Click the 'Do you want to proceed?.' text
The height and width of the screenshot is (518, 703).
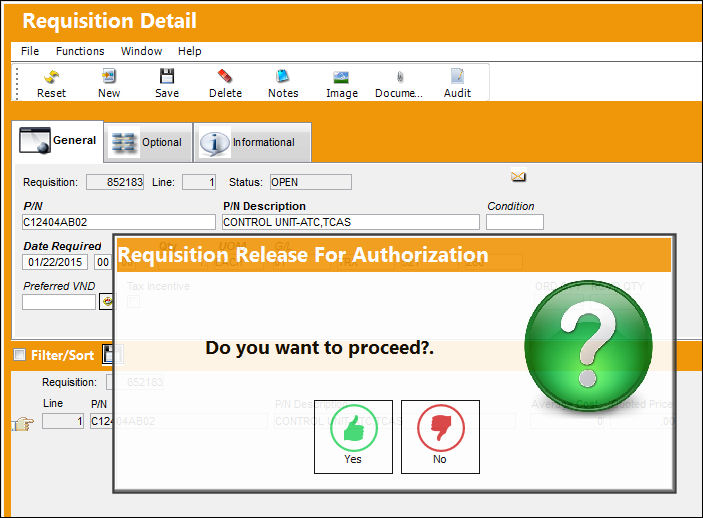(x=320, y=348)
